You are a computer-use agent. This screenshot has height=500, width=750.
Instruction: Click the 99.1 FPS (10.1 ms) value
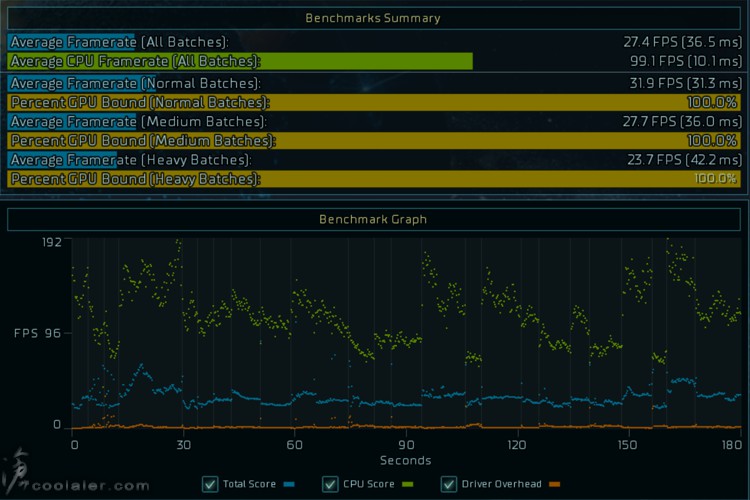point(686,61)
